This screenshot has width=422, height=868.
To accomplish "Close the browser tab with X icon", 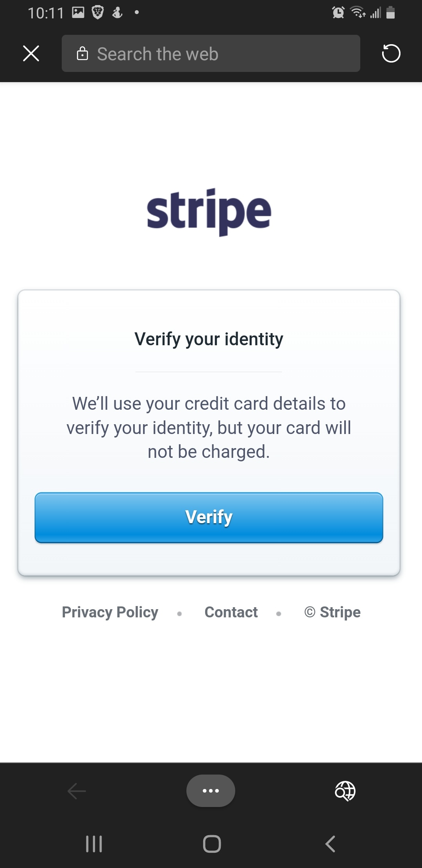I will (31, 54).
